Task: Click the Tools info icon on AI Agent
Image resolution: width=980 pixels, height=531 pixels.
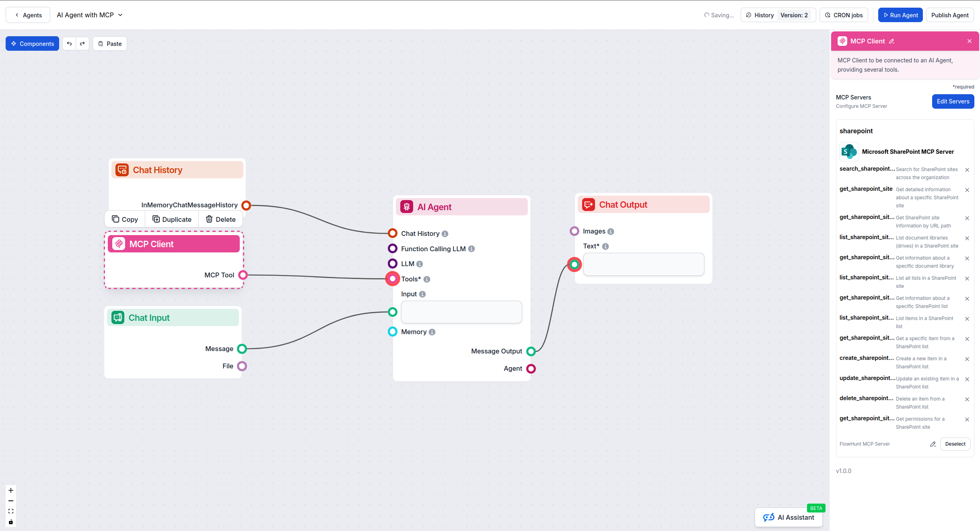Action: [x=426, y=279]
